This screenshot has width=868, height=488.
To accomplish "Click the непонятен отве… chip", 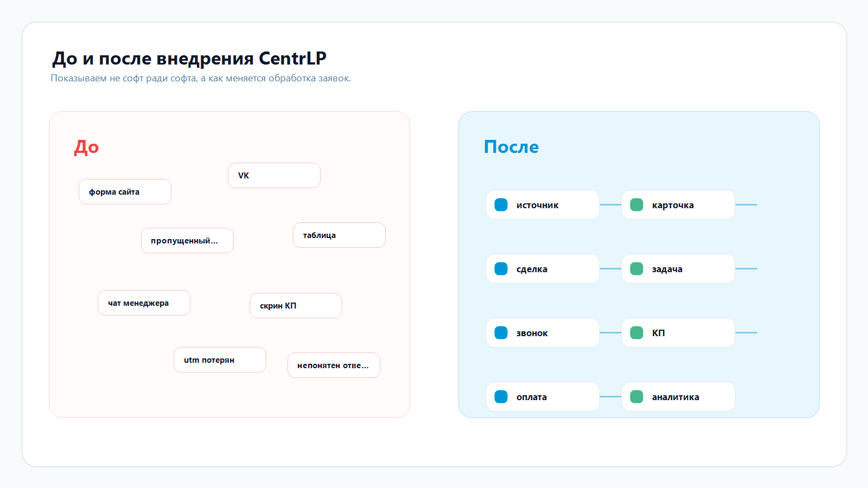I will [x=334, y=365].
